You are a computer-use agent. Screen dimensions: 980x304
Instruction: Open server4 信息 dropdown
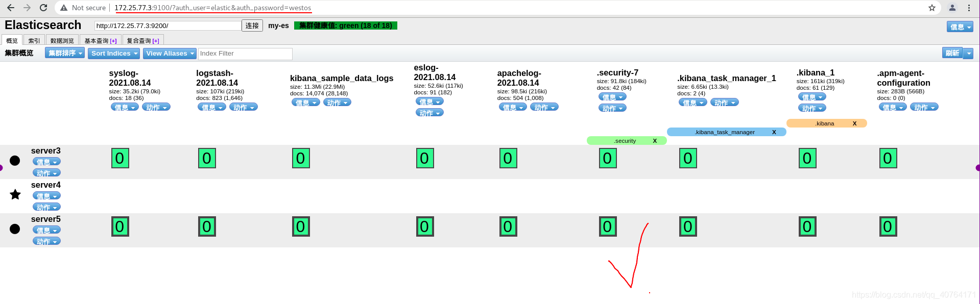click(x=46, y=196)
